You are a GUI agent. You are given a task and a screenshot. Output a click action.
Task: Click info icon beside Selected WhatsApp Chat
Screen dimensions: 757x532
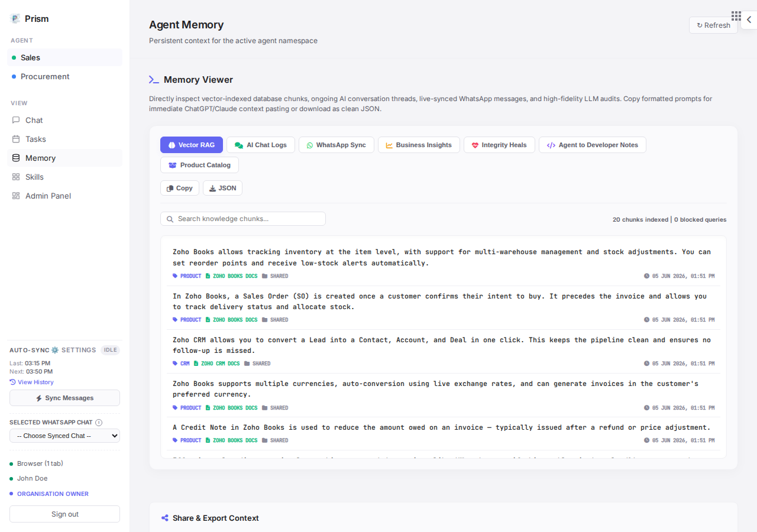point(99,423)
